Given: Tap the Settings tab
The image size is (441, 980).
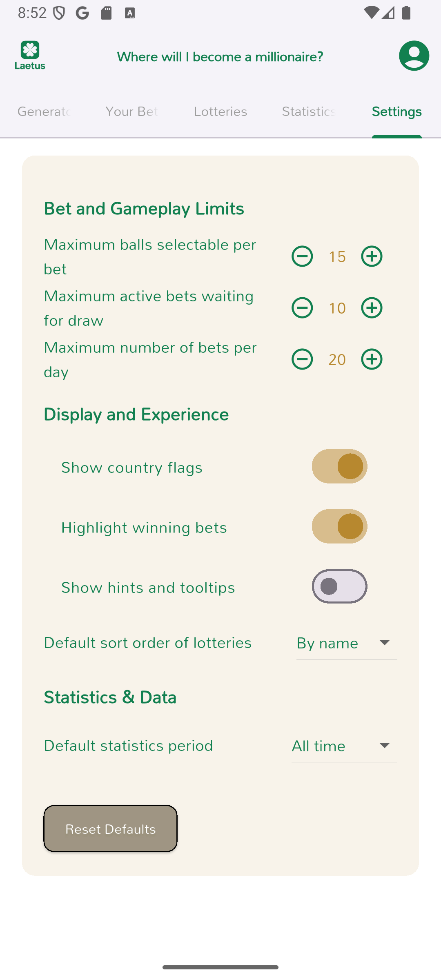Looking at the screenshot, I should click(x=396, y=111).
